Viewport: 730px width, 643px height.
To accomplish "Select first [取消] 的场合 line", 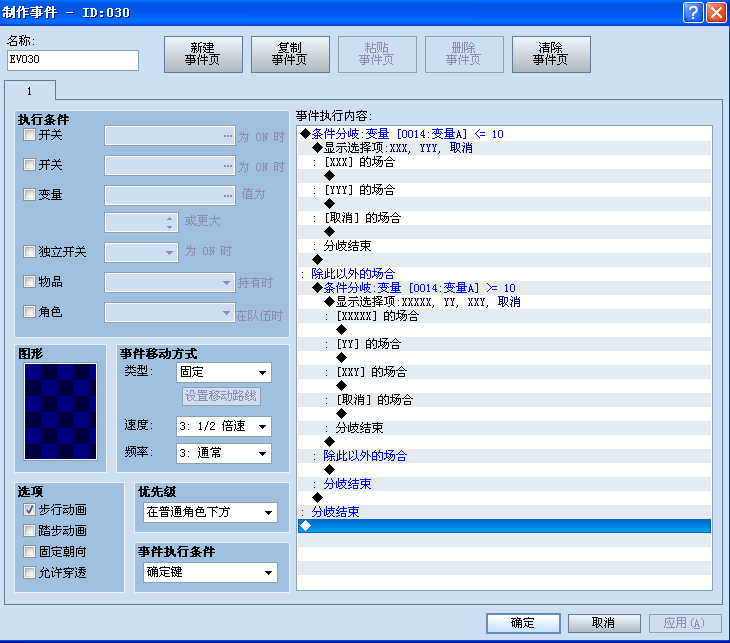I will tap(504, 218).
